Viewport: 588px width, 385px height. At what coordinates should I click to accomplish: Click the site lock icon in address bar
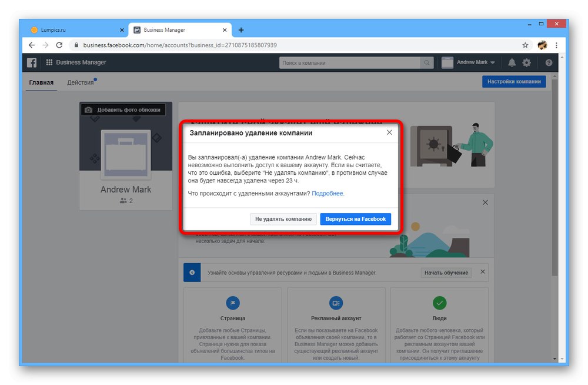click(76, 45)
